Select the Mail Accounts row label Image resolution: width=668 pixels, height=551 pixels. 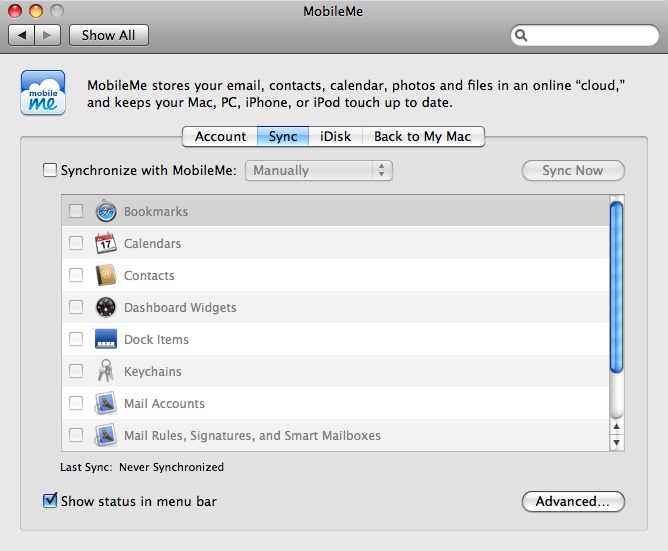click(164, 403)
